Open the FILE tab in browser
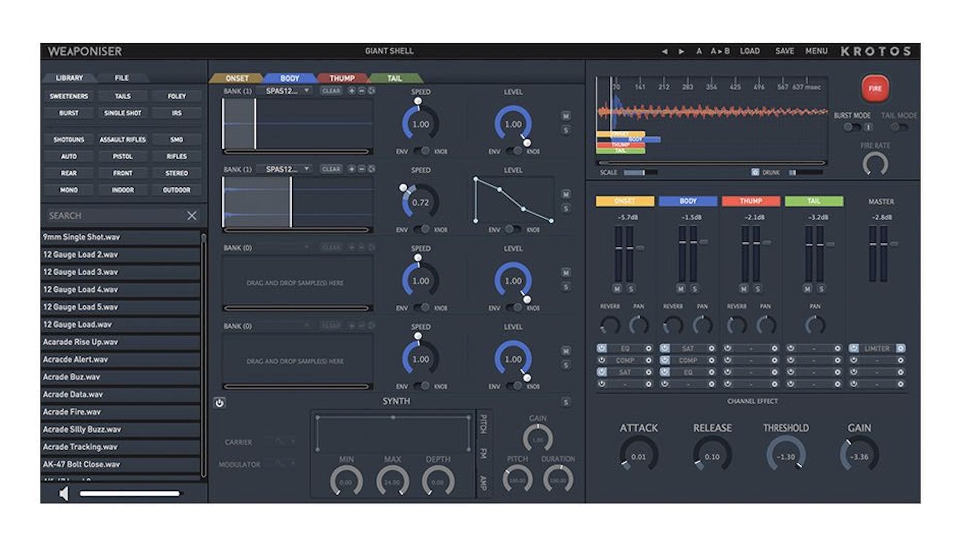962x560 pixels. (122, 78)
